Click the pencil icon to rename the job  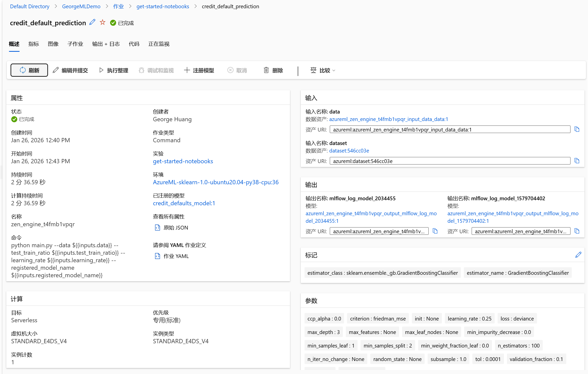click(92, 22)
